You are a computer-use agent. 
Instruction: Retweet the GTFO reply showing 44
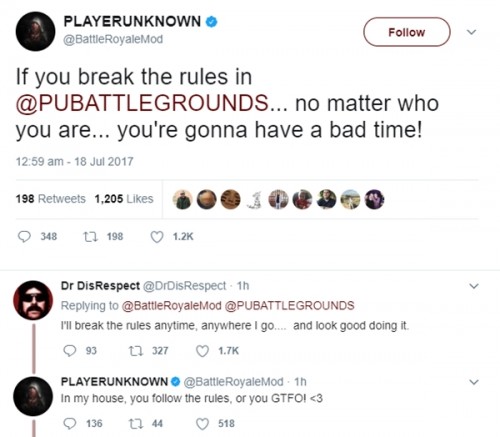[135, 423]
